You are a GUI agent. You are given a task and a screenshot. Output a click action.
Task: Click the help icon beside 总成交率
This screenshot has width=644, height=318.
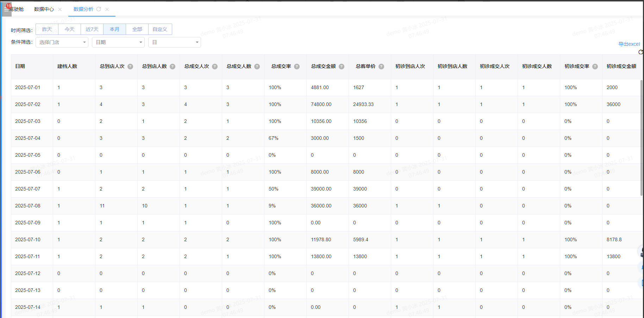pos(297,67)
